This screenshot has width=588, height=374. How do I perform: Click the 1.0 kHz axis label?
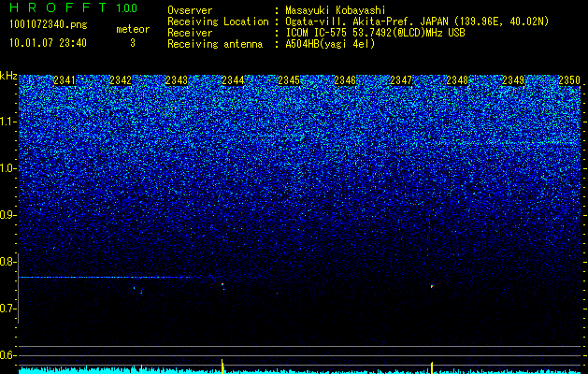[8, 168]
